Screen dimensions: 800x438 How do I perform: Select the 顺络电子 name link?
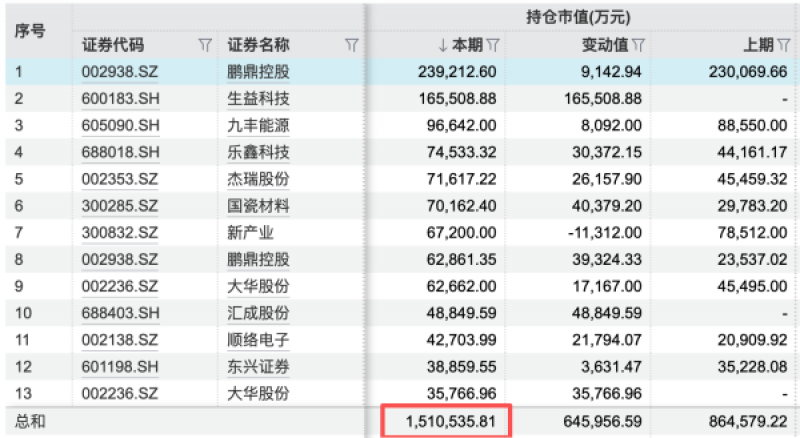point(258,339)
